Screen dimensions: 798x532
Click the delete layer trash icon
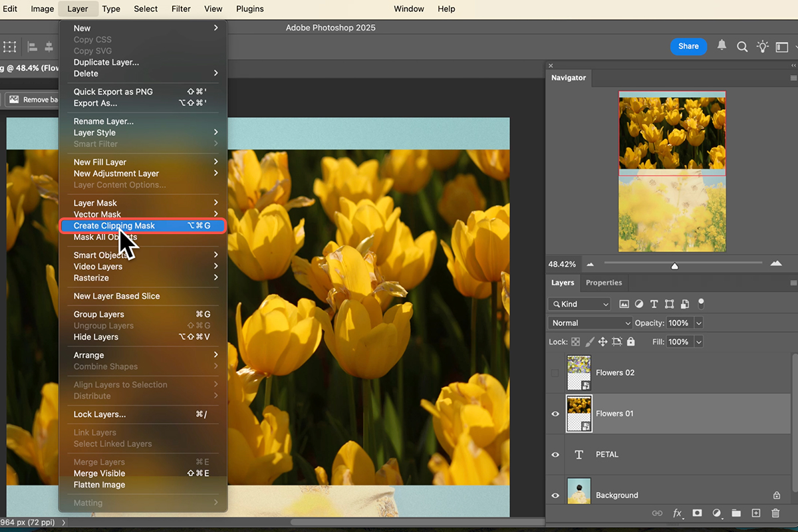775,513
